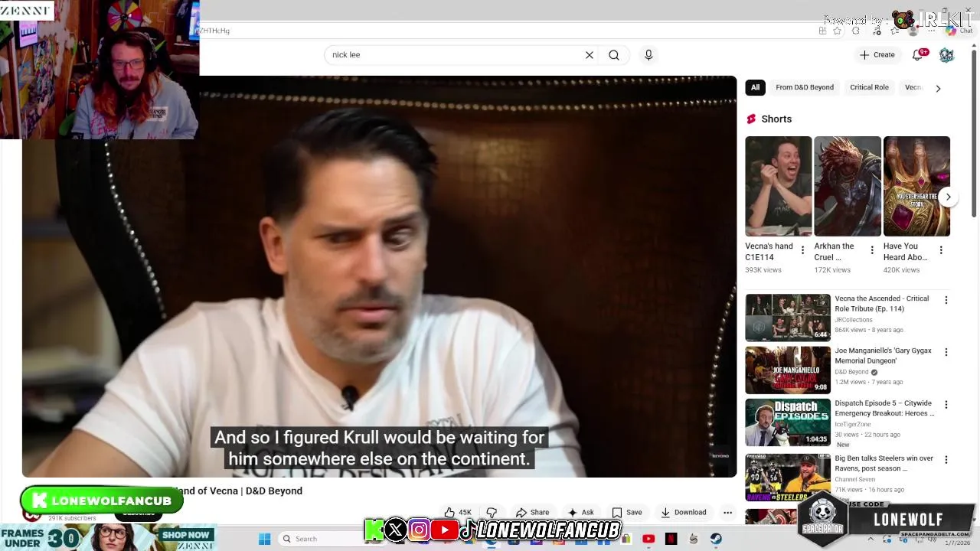This screenshot has height=551, width=980.
Task: Click the Create button
Action: click(x=877, y=55)
